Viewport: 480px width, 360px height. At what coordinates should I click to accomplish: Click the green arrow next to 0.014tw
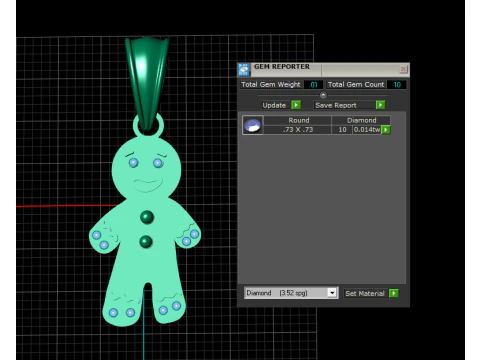pyautogui.click(x=386, y=130)
